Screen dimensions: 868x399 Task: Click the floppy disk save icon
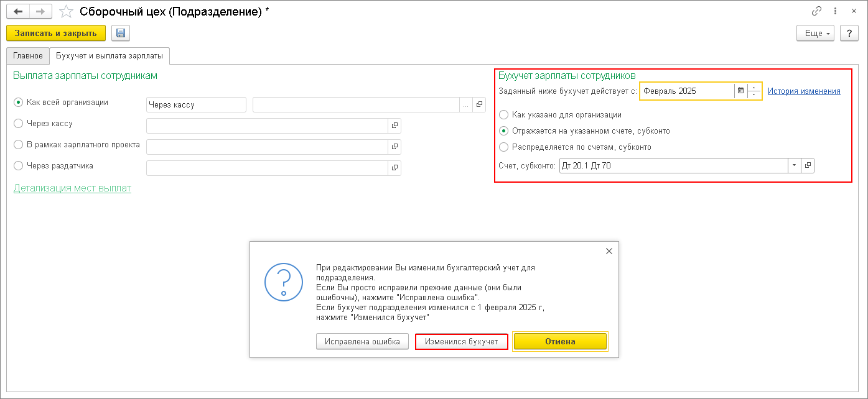pos(121,33)
